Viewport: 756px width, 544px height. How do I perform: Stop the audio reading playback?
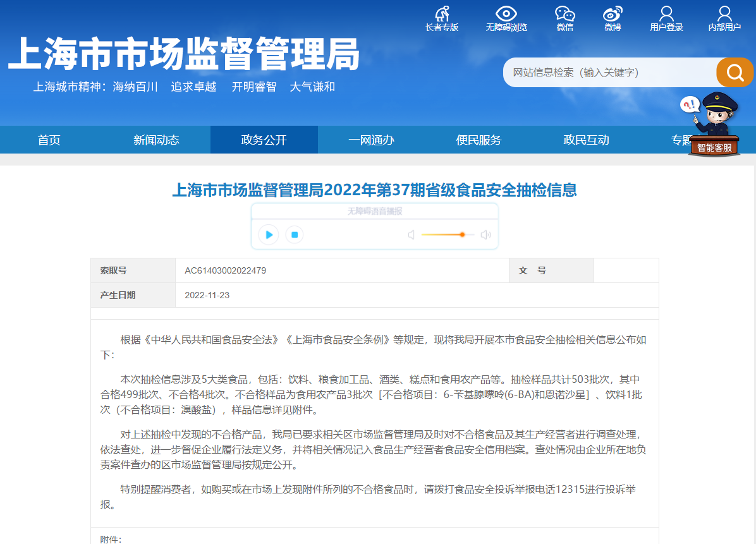294,235
